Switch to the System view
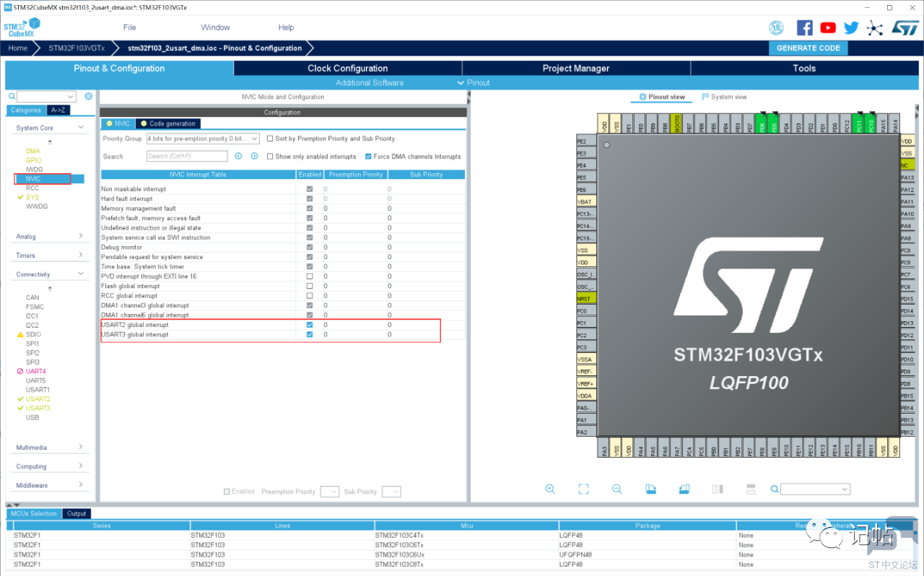The width and height of the screenshot is (924, 576). (724, 97)
